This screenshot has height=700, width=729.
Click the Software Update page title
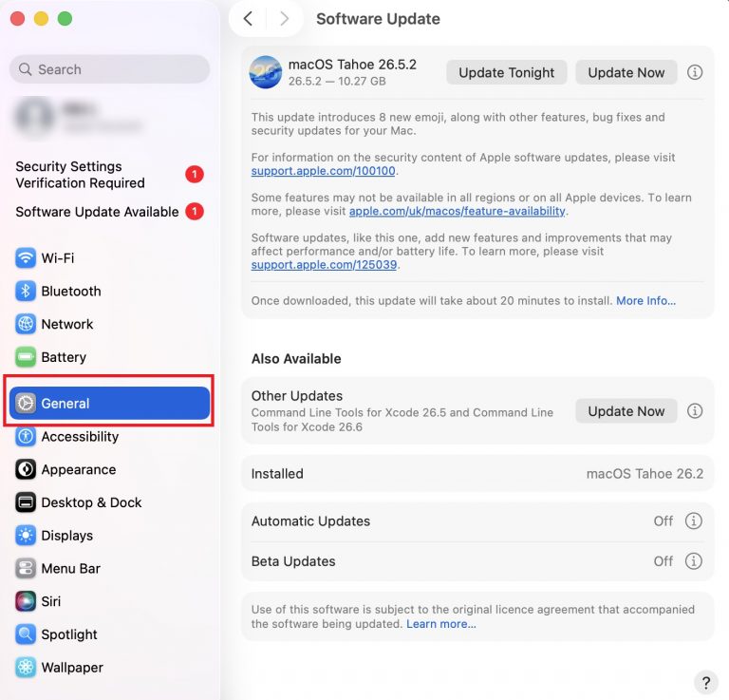click(x=378, y=19)
